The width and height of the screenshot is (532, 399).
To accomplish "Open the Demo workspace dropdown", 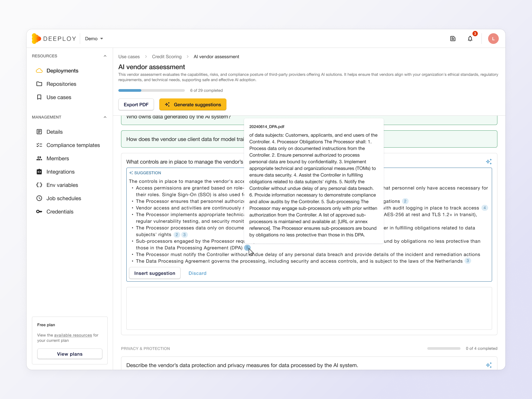I will pyautogui.click(x=94, y=39).
